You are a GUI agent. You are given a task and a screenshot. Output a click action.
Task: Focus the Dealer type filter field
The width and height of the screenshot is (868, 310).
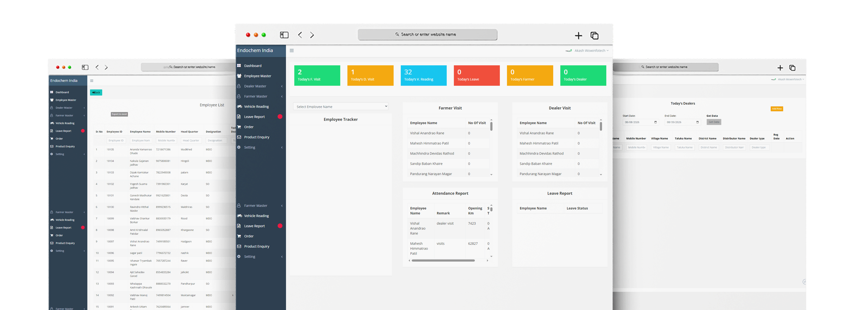[x=760, y=147]
